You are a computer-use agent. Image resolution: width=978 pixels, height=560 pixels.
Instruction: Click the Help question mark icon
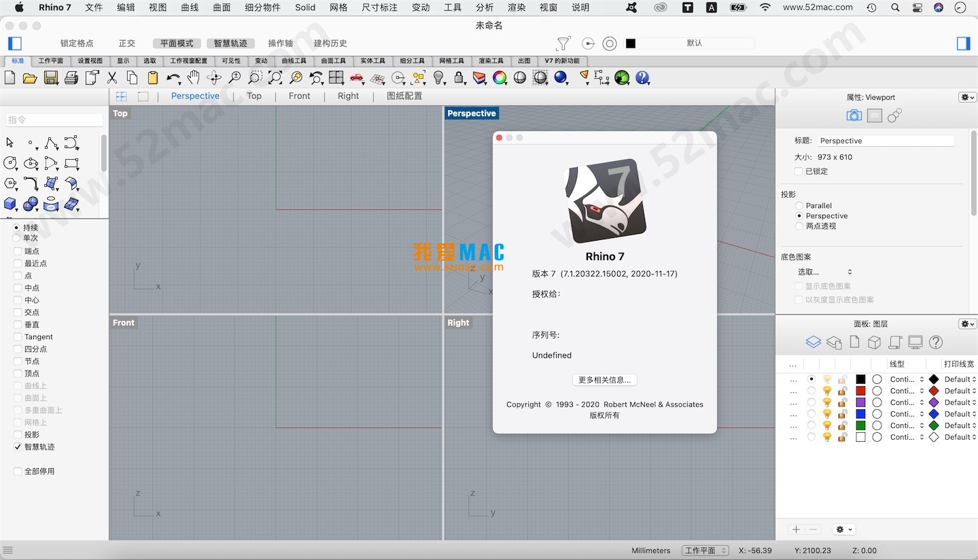coord(642,78)
